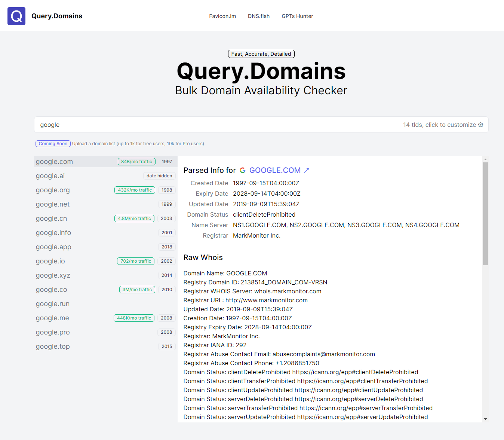Viewport: 504px width, 440px height.
Task: Click scrollbar up arrow in whois panel
Action: [485, 159]
